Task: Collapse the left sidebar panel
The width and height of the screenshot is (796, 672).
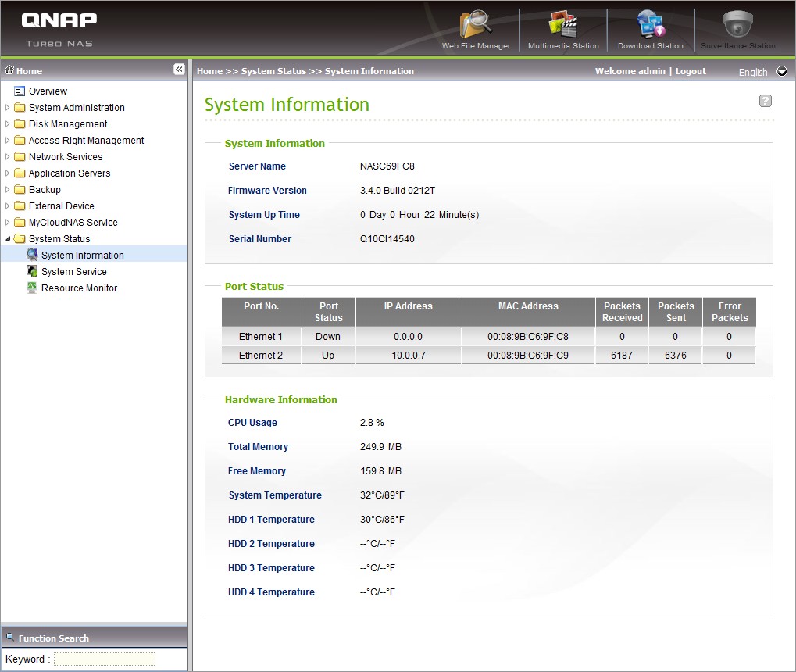Action: point(179,70)
